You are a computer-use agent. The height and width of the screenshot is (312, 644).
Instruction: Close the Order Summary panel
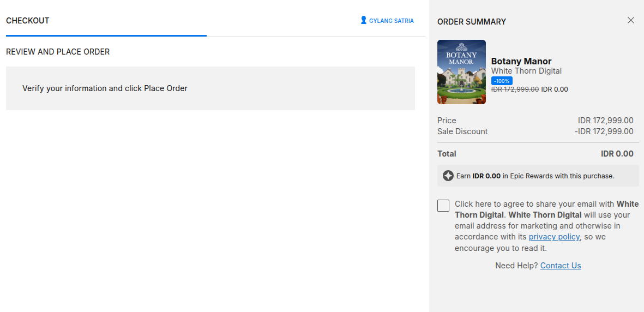coord(631,21)
